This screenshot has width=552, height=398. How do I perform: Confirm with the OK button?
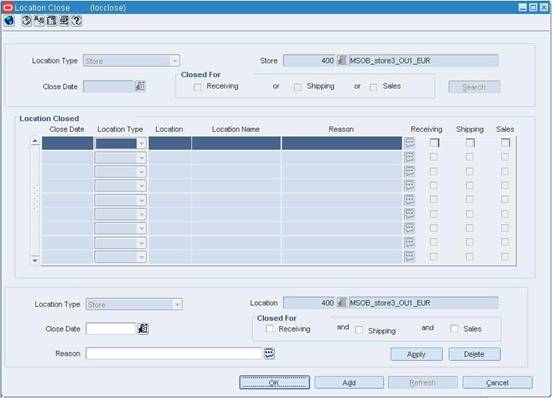(275, 383)
